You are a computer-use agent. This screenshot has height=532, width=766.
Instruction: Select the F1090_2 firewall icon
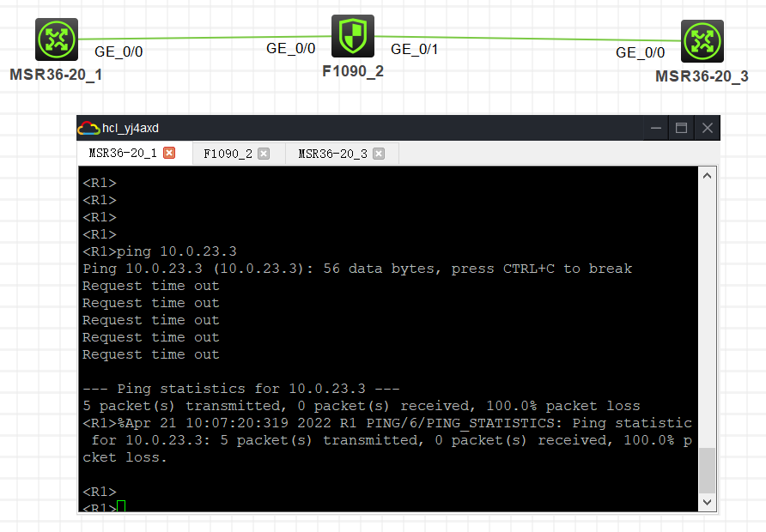353,36
